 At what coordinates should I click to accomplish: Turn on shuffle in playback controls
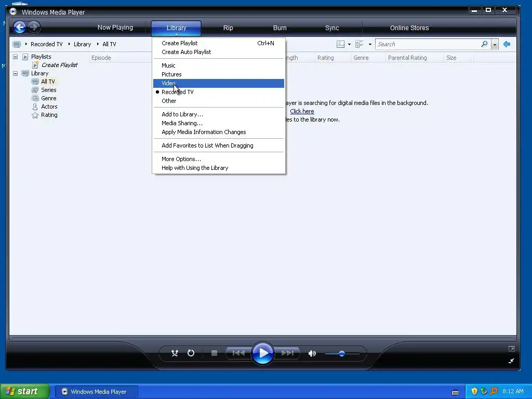click(175, 353)
